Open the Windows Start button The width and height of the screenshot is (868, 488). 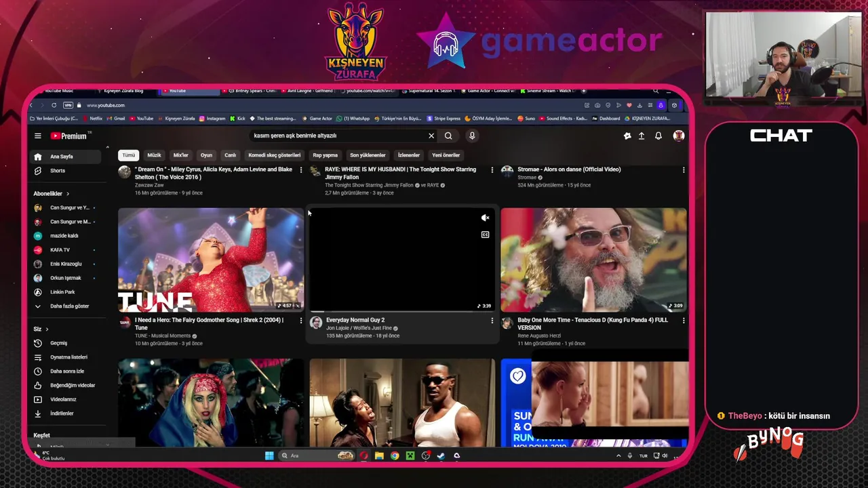pyautogui.click(x=269, y=455)
